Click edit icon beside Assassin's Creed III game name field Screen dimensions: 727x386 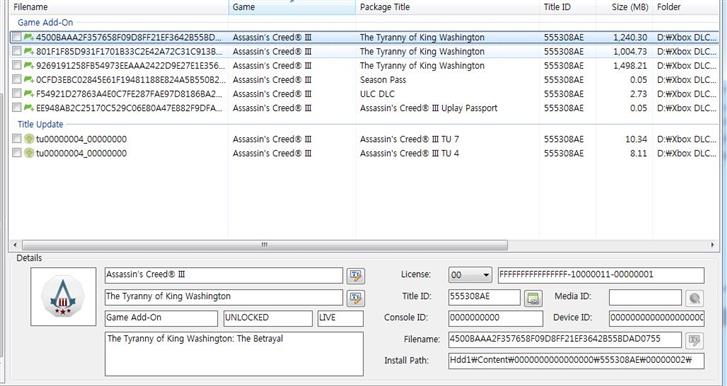pos(356,276)
